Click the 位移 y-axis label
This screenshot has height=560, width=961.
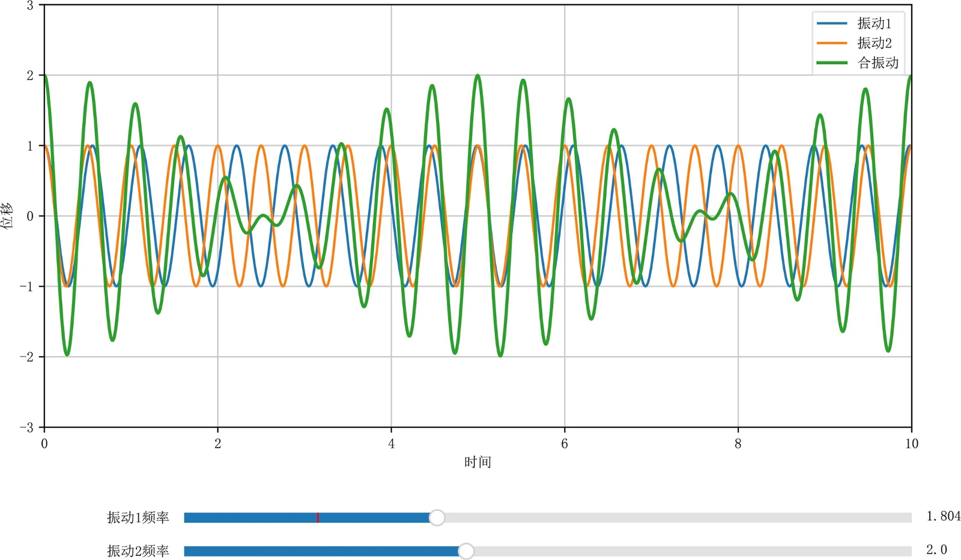pyautogui.click(x=7, y=215)
